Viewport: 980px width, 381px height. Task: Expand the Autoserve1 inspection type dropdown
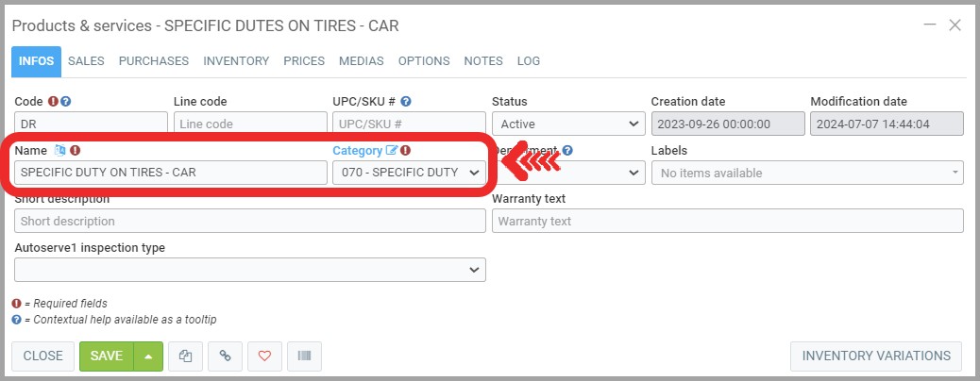250,270
